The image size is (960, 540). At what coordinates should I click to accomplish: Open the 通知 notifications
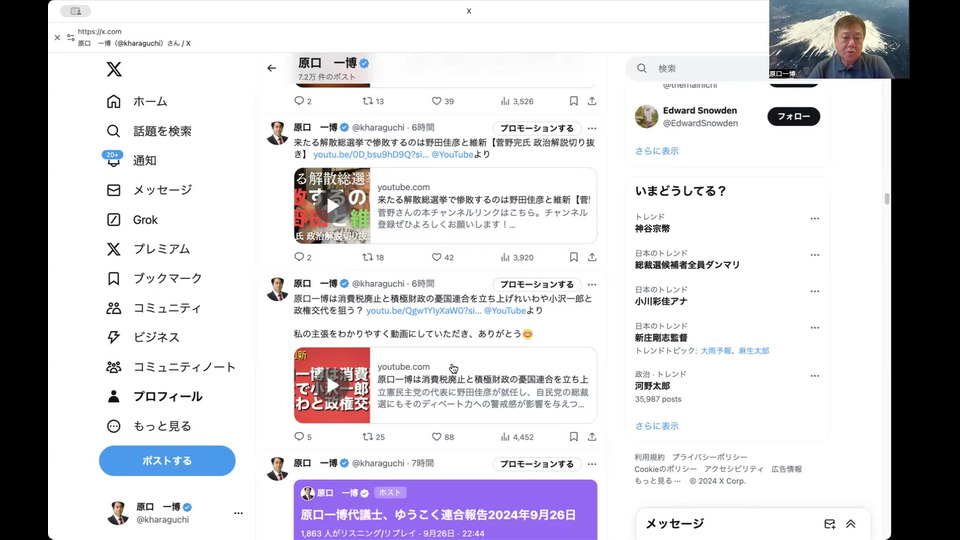pos(132,160)
